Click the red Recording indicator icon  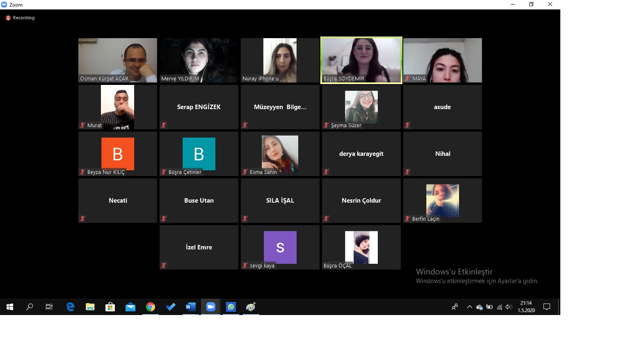pos(8,18)
